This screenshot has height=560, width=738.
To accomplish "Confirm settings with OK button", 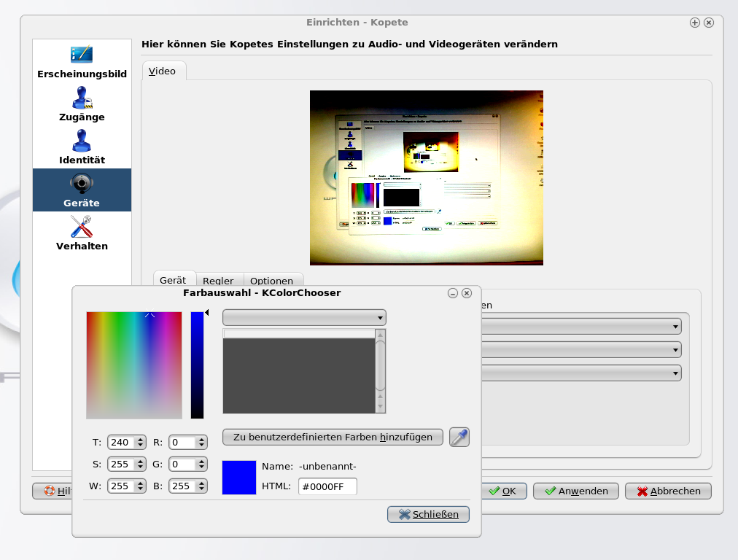I will click(502, 491).
